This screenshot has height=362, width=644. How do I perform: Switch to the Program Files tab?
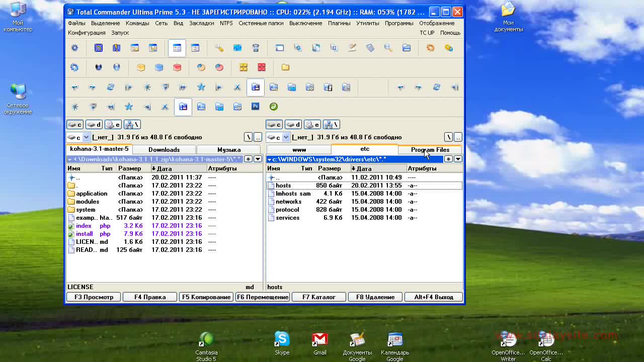pos(430,150)
